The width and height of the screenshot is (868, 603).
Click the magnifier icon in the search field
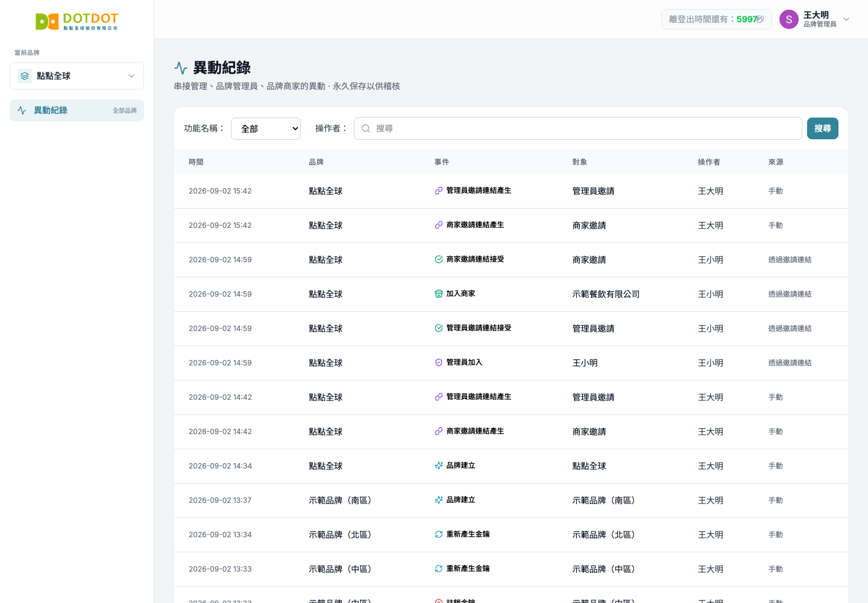366,128
